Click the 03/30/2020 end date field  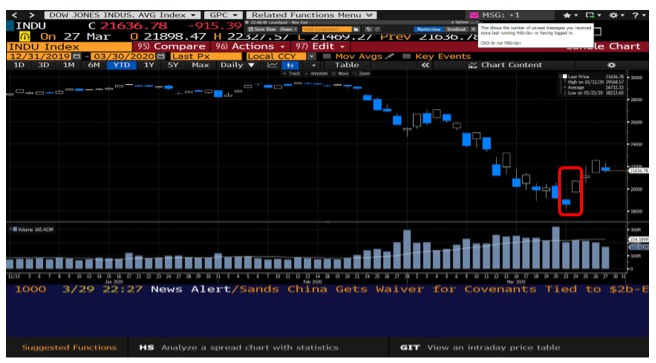pos(123,56)
